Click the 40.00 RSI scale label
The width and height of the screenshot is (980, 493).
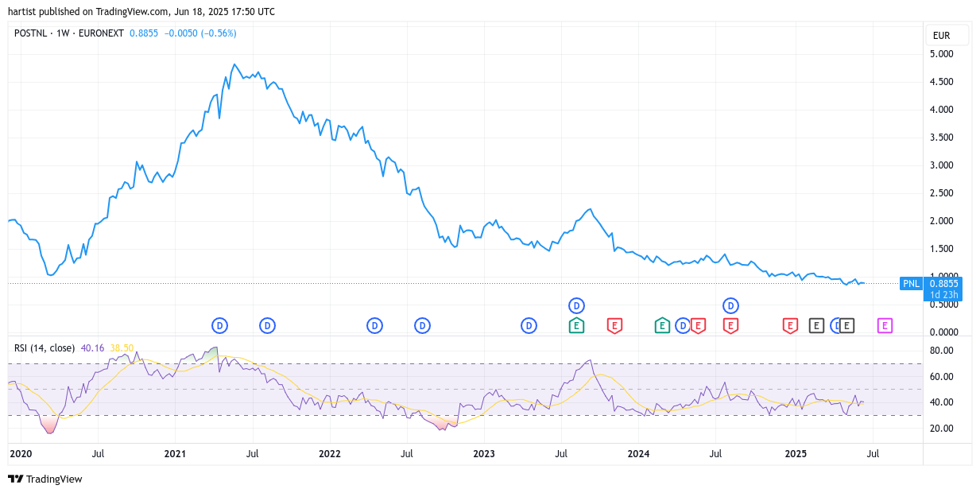941,402
